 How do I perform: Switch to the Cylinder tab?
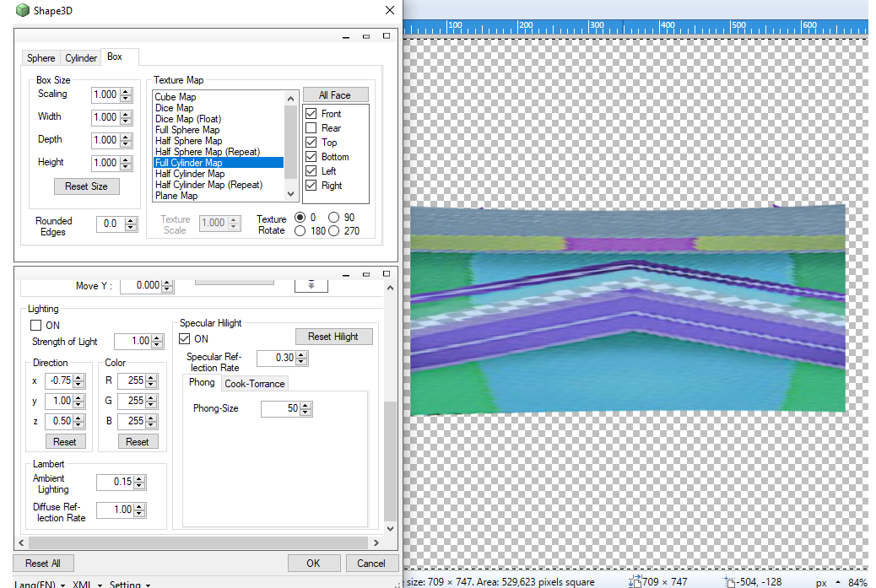click(81, 58)
